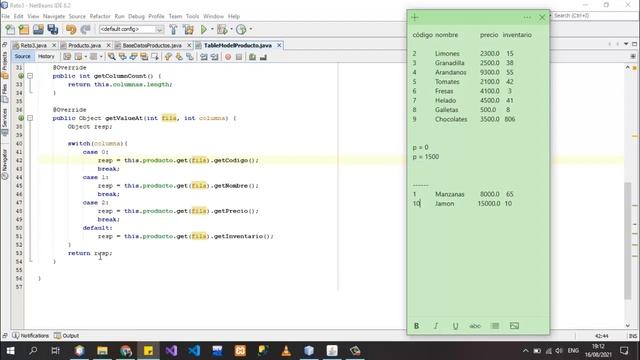The height and width of the screenshot is (360, 640).
Task: Open the debug project dropdown arrow
Action: (231, 29)
